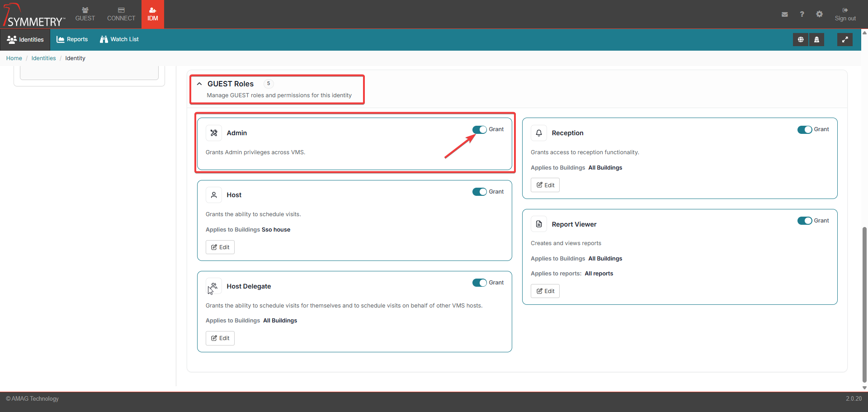Go to Identities breadcrumb link
Image resolution: width=868 pixels, height=412 pixels.
tap(43, 58)
